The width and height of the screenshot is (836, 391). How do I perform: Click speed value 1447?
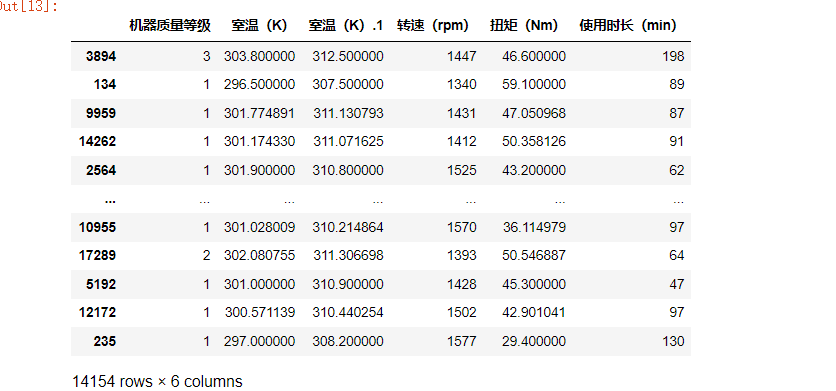[x=462, y=57]
